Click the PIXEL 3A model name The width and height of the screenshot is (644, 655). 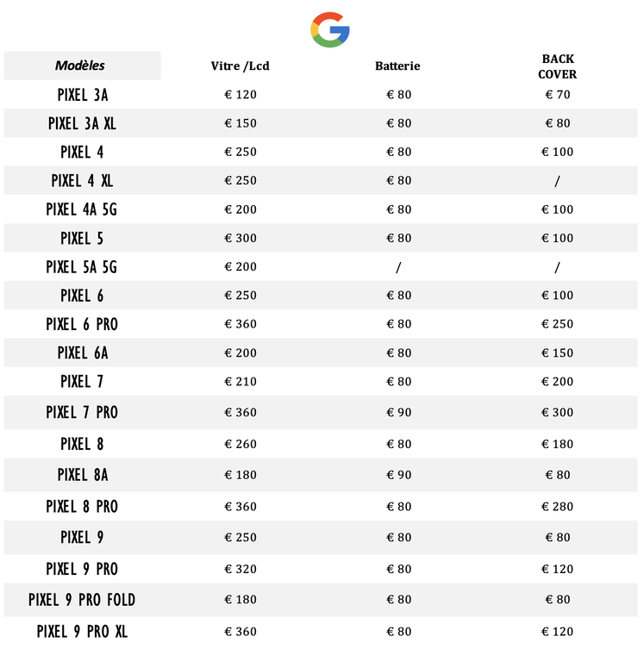83,95
